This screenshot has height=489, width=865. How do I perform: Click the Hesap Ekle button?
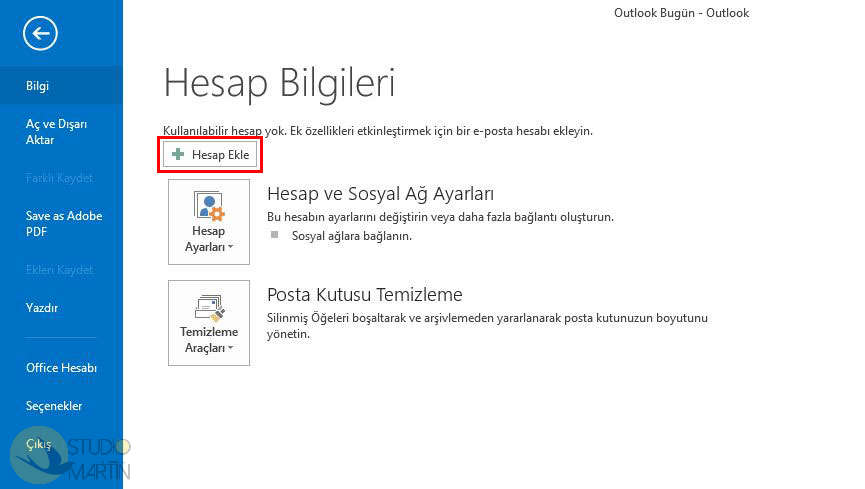pos(210,155)
